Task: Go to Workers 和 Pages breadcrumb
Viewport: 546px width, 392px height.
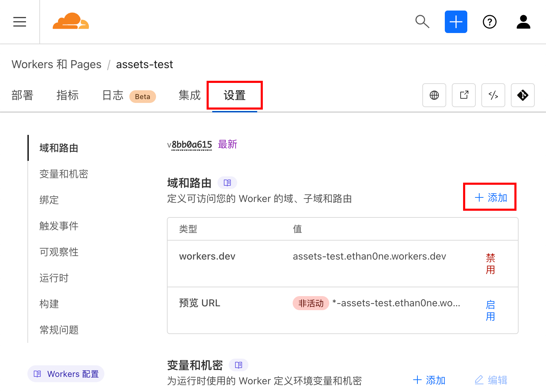Action: click(x=57, y=64)
